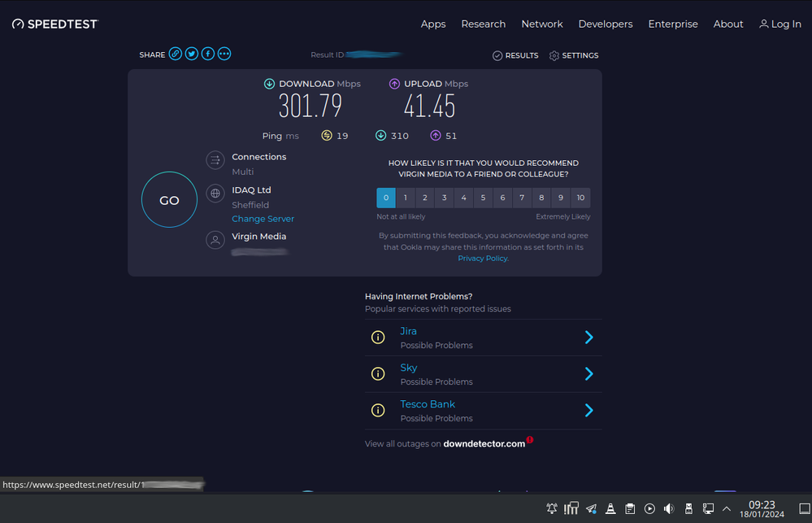812x523 pixels.
Task: Click the user icon next to Virgin Media
Action: click(x=215, y=240)
